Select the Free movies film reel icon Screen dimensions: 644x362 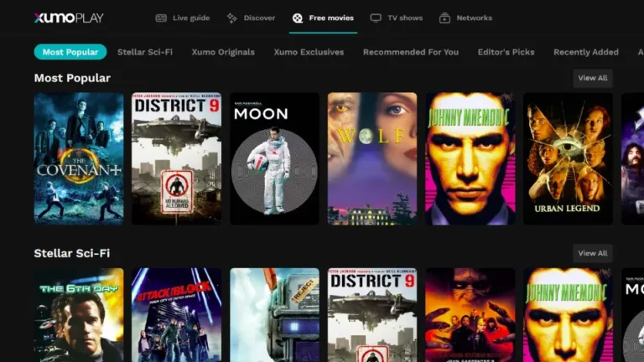[x=298, y=18]
